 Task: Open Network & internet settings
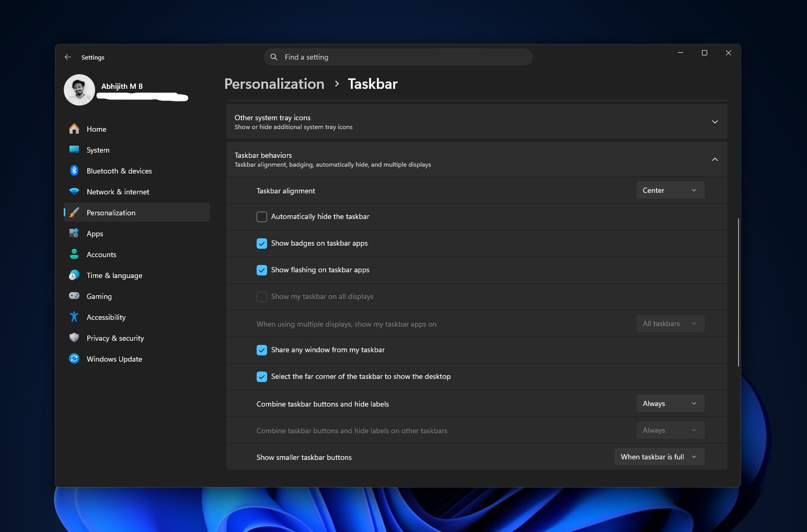point(137,191)
